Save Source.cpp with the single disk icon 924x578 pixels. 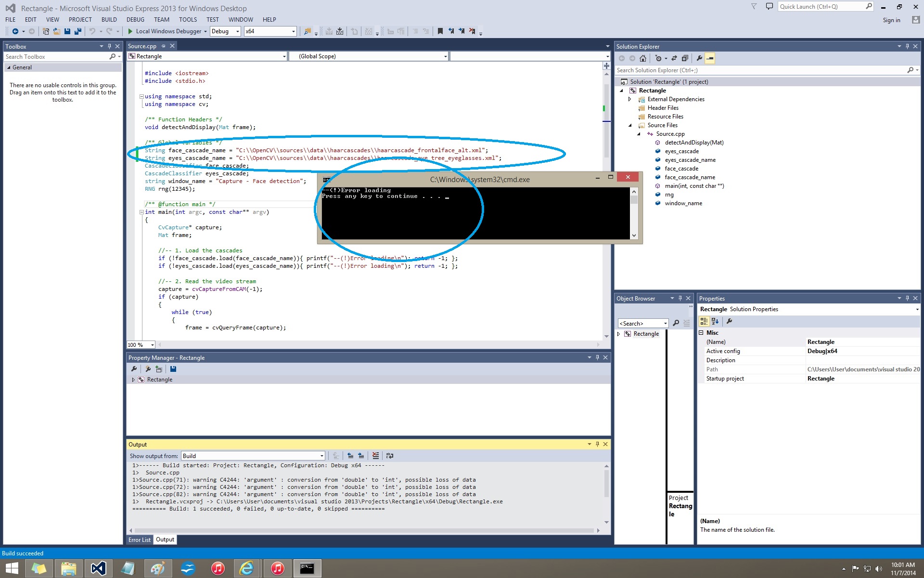point(67,31)
